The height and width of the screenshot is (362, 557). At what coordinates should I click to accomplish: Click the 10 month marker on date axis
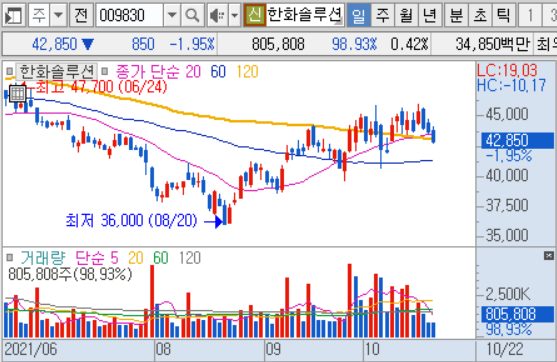point(372,350)
